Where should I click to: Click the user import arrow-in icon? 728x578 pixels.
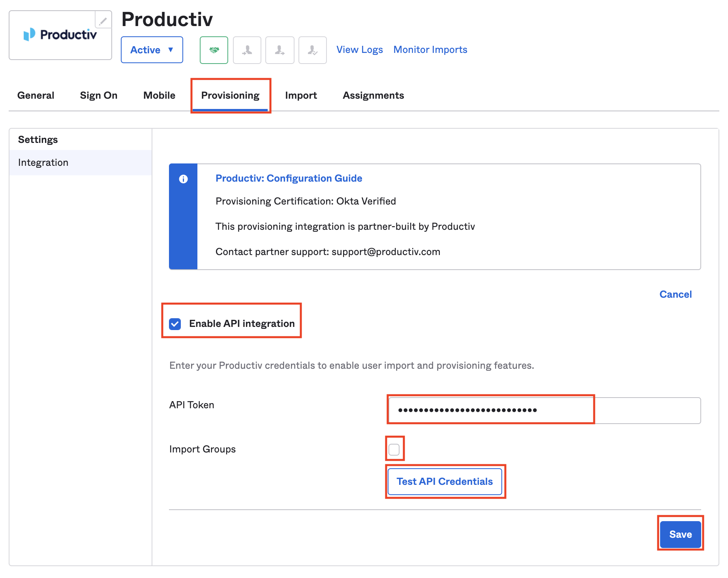click(x=247, y=50)
